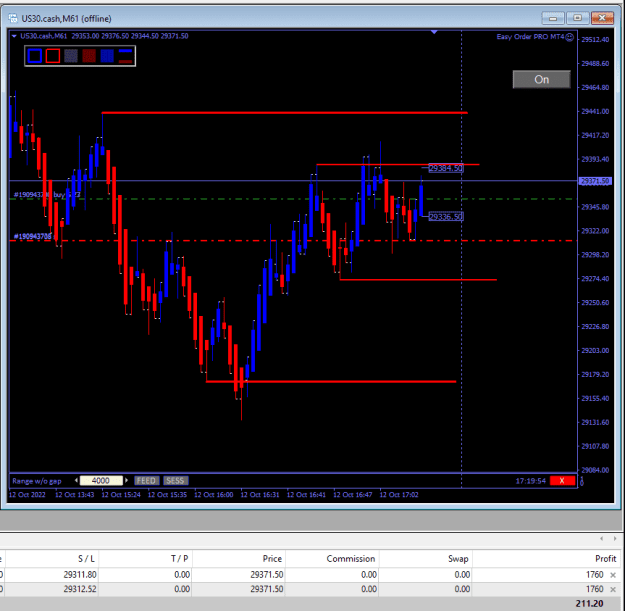
Task: Click the Easy Order PRO MT4 label
Action: click(x=530, y=37)
